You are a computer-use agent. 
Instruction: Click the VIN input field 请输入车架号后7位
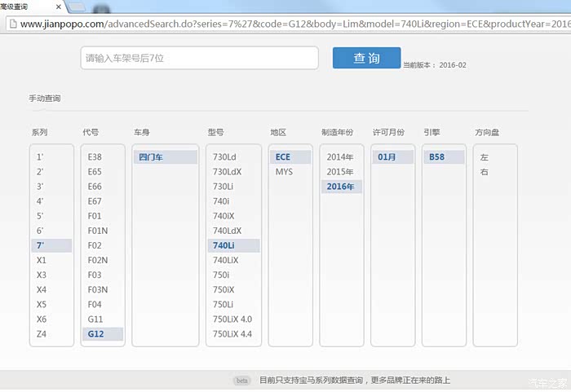tap(200, 59)
